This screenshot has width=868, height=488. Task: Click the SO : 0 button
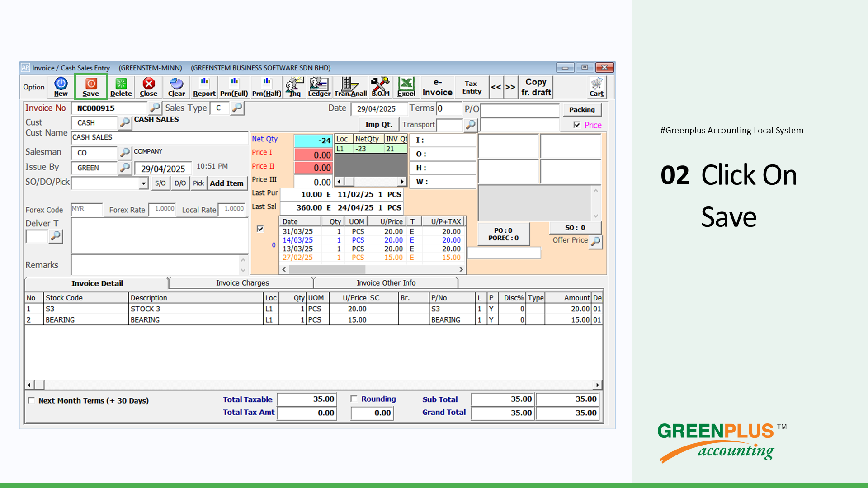pyautogui.click(x=575, y=228)
